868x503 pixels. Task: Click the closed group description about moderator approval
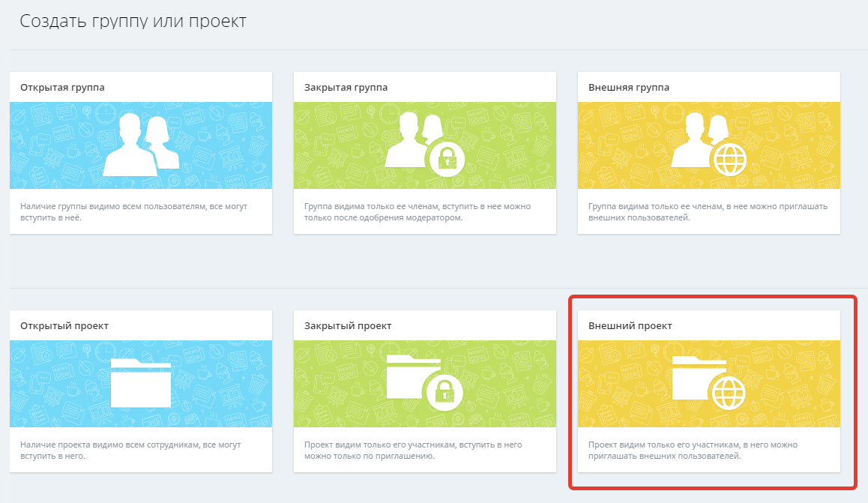pos(417,211)
